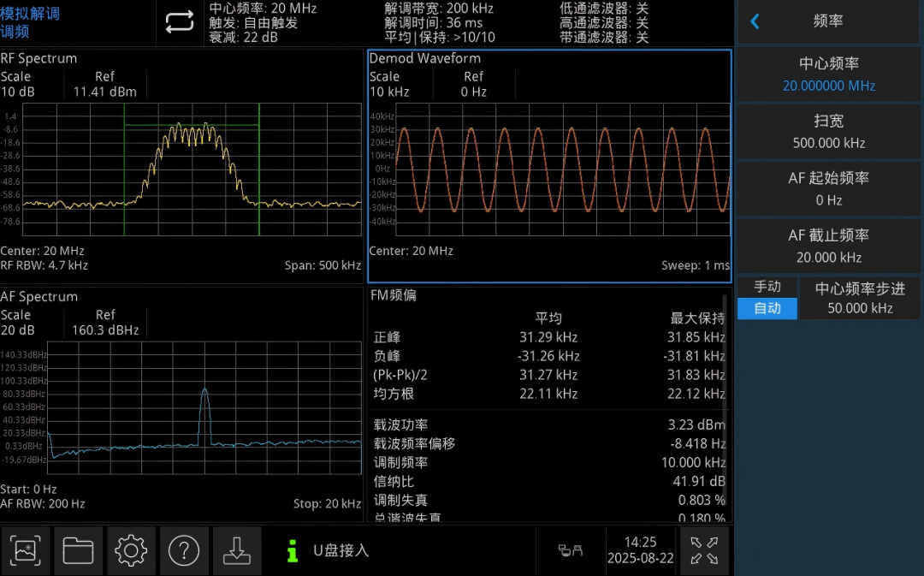
Task: Select 自动 auto step mode
Action: [767, 308]
